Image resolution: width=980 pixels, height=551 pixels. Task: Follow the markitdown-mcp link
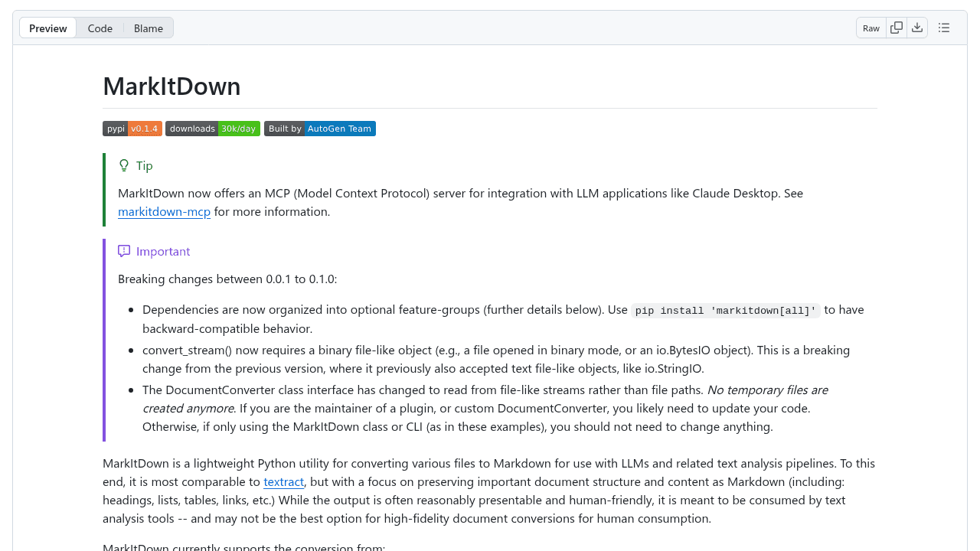click(164, 211)
